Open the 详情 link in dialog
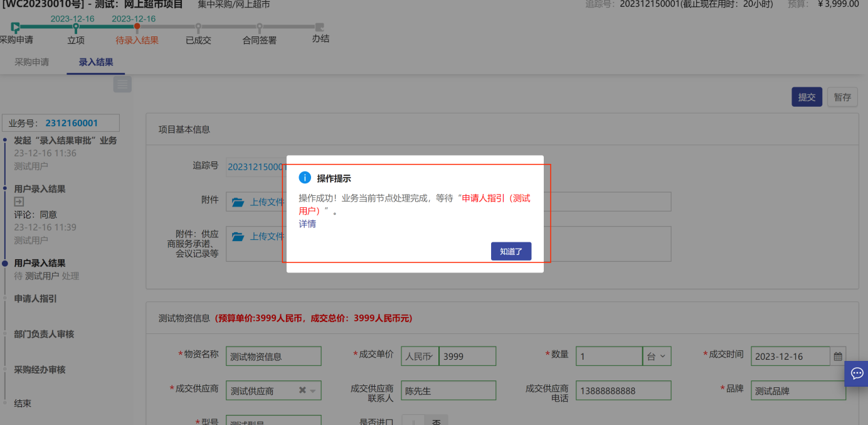Viewport: 868px width, 425px height. 307,223
